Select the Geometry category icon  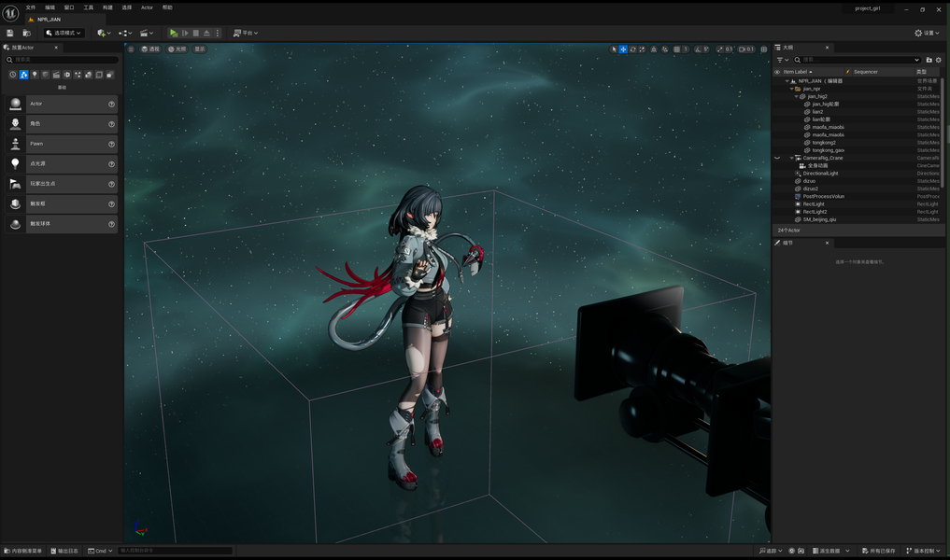(89, 75)
